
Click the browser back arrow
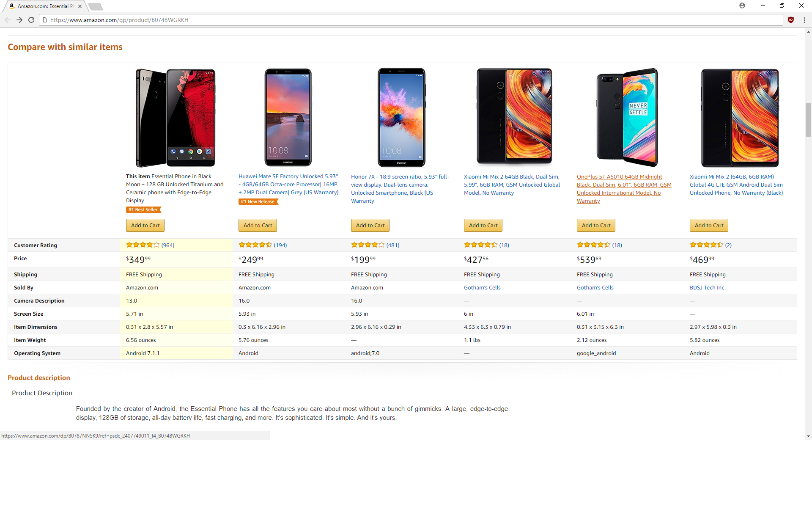tap(8, 20)
